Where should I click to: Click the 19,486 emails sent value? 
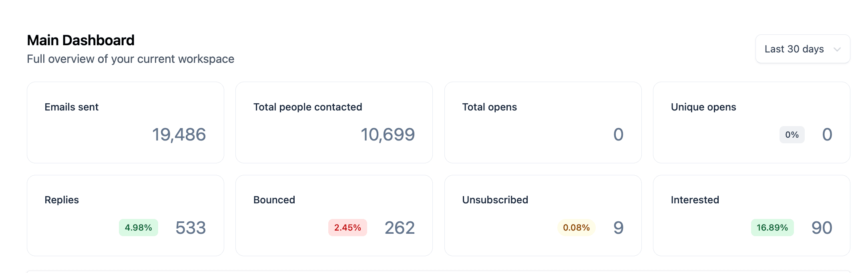179,135
